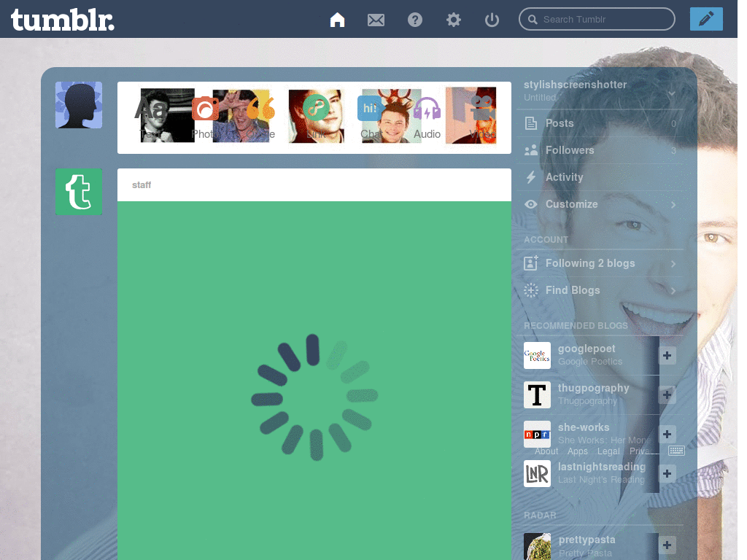Open the googlepoet blog name

point(587,349)
